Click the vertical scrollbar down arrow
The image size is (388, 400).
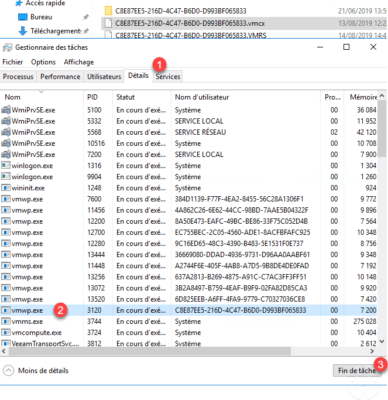[382, 341]
